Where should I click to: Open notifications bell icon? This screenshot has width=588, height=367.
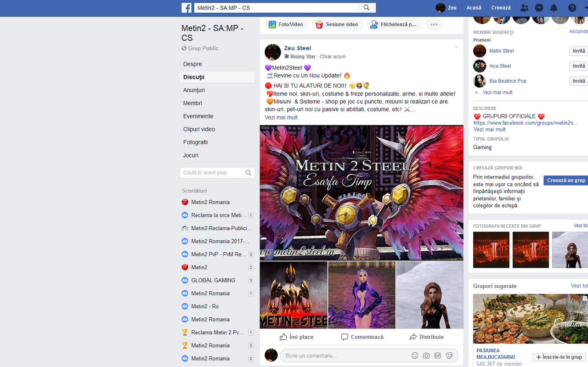554,7
